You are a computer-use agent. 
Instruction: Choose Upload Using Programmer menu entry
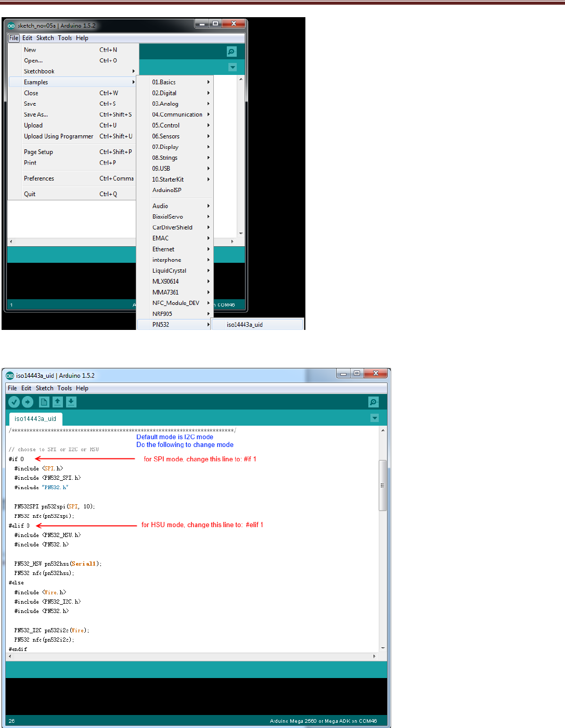pyautogui.click(x=73, y=136)
